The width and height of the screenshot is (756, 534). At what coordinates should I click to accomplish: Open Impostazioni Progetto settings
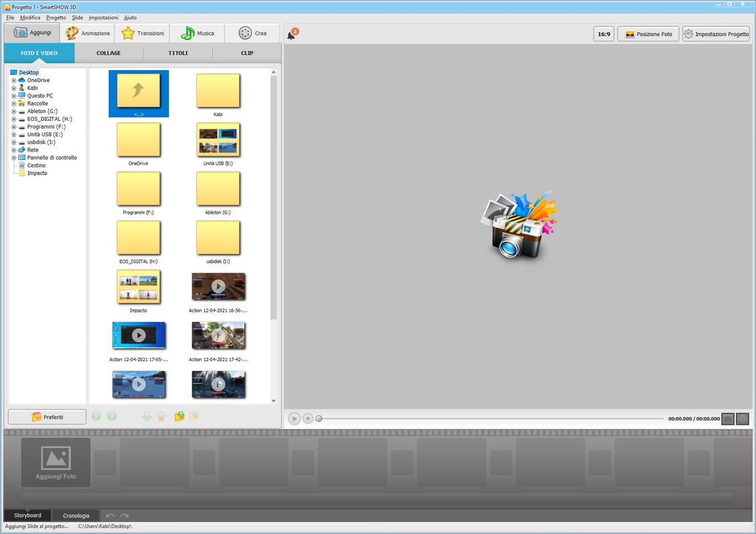coord(716,34)
